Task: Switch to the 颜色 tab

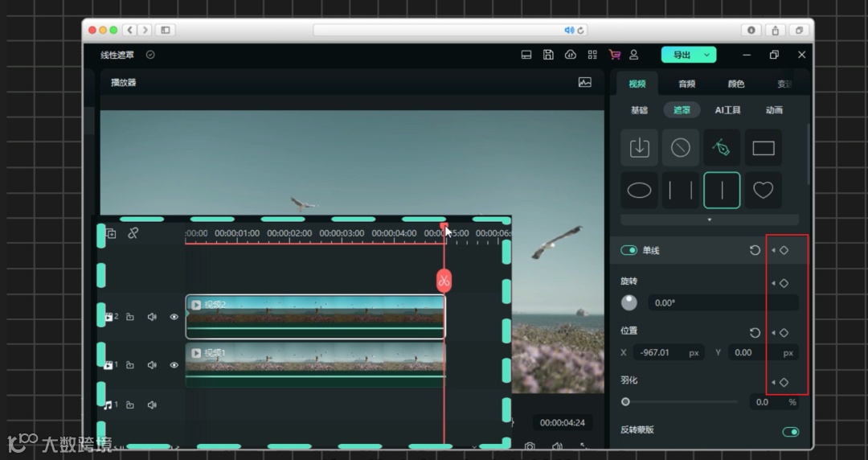Action: [x=735, y=84]
